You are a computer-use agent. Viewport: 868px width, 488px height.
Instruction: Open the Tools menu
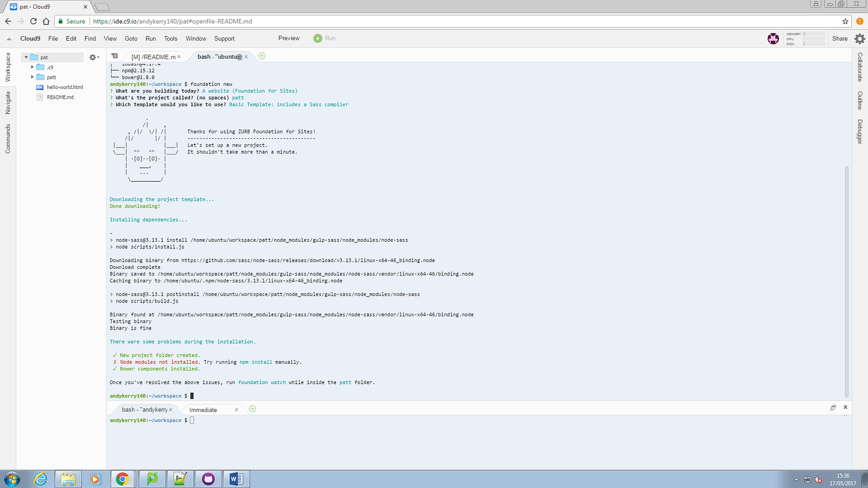point(171,38)
